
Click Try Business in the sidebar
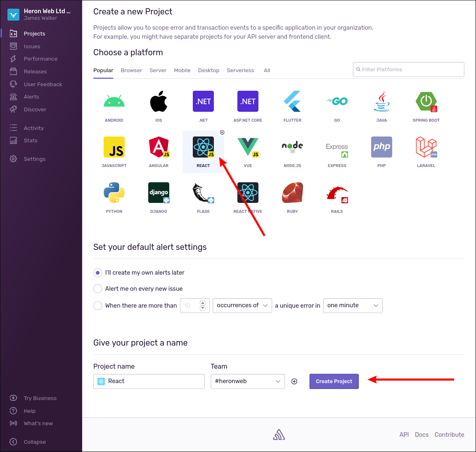tap(40, 398)
